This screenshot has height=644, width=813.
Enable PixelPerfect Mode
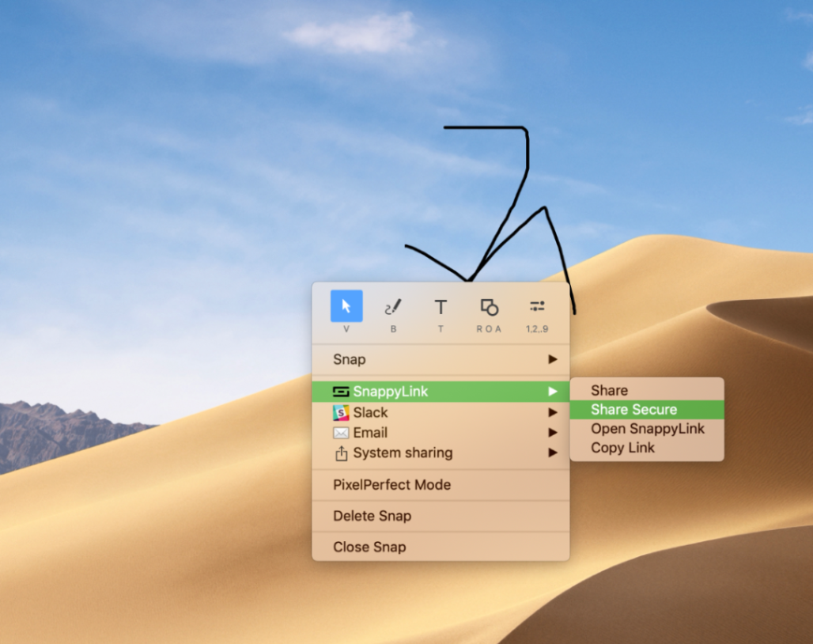(441, 485)
